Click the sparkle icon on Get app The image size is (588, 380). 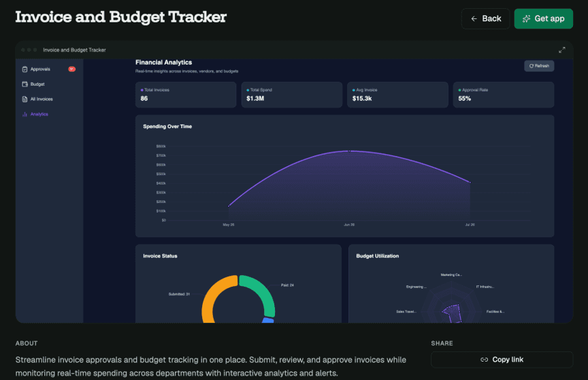click(x=527, y=18)
